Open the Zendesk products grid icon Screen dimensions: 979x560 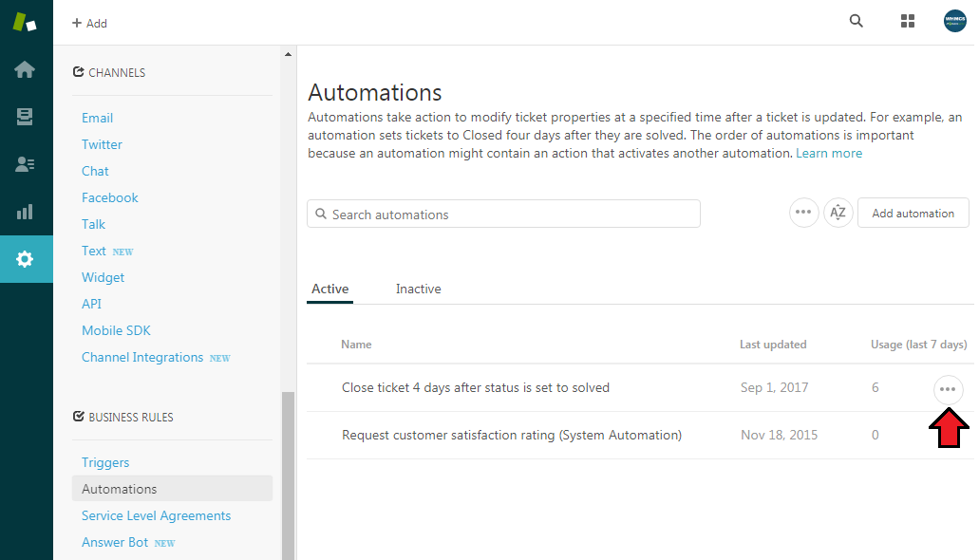tap(908, 21)
